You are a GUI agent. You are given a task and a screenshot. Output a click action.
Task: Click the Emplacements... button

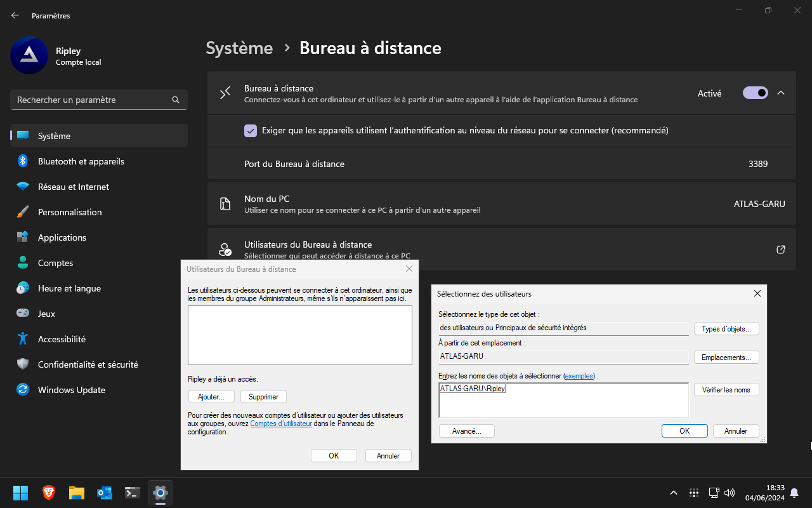coord(726,358)
